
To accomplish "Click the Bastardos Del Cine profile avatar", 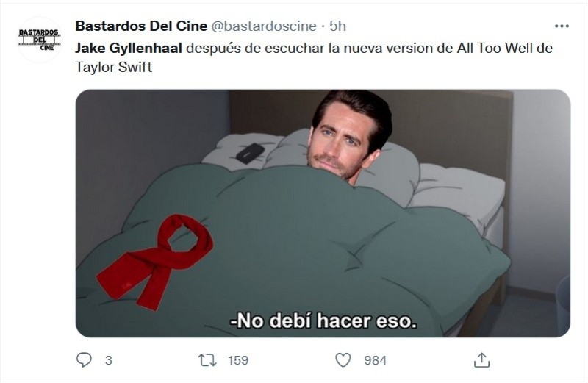I will click(40, 39).
